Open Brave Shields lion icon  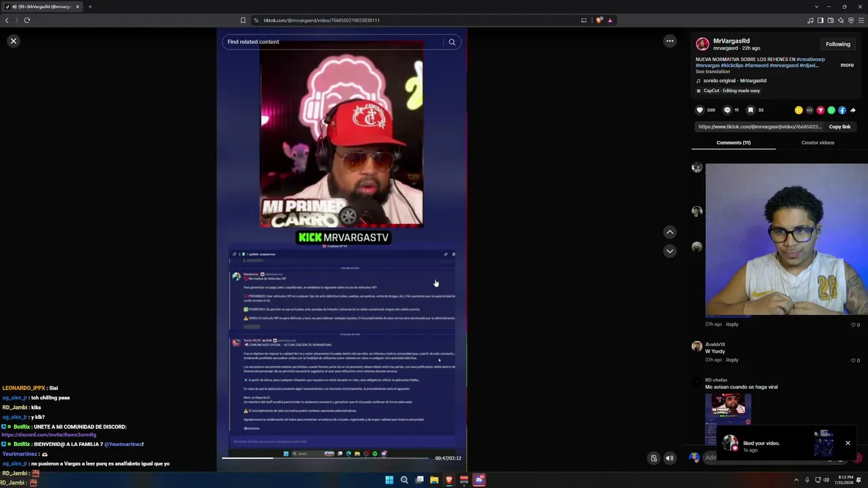point(599,20)
